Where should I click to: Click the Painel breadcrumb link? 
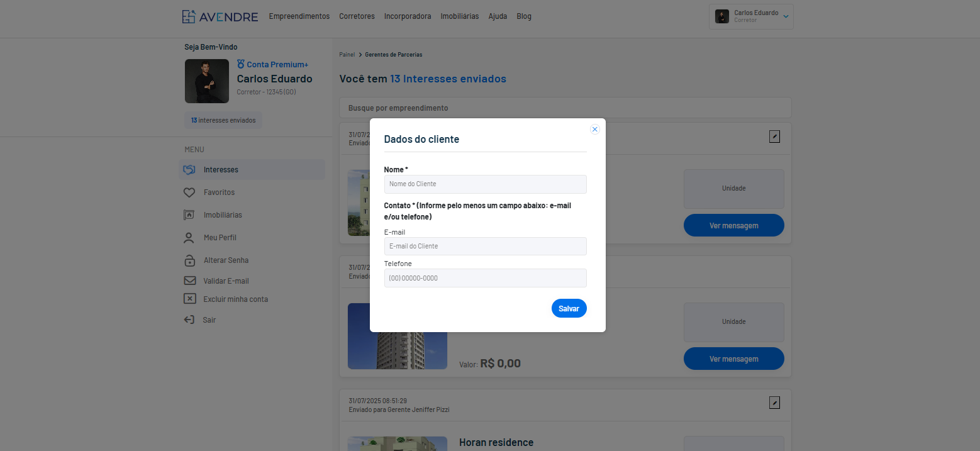347,55
